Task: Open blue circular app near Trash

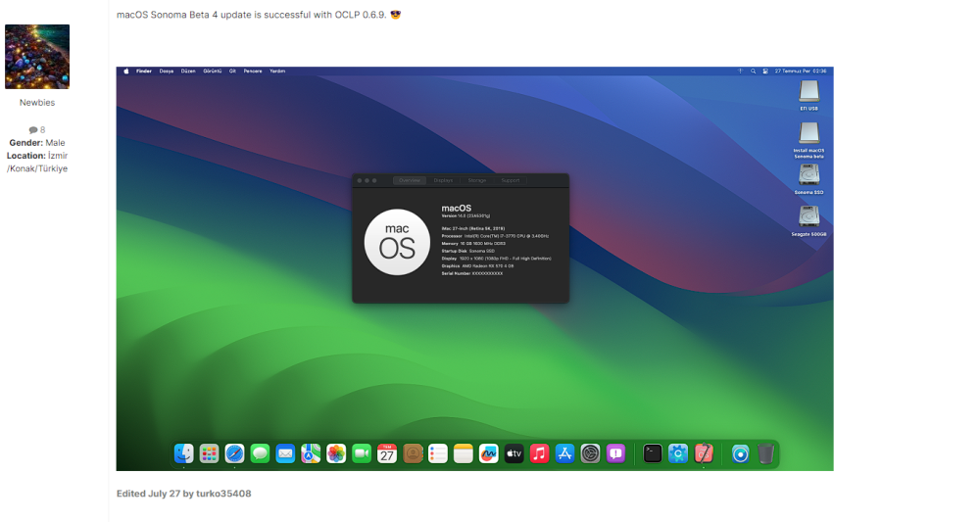Action: [x=740, y=454]
